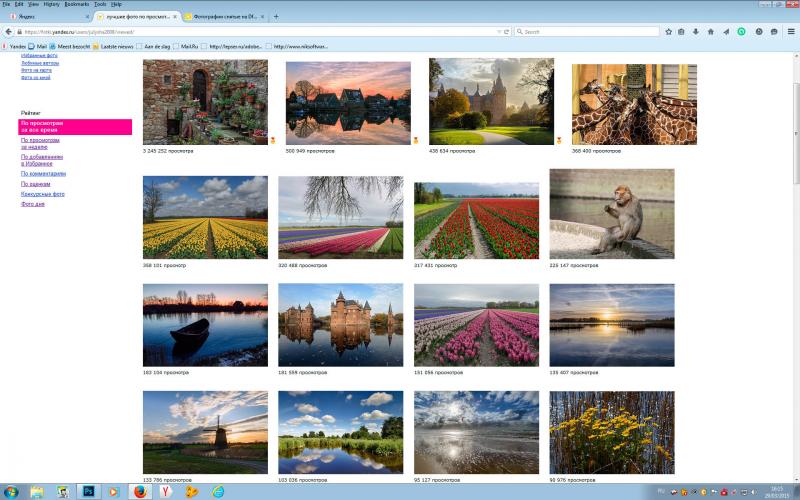800x500 pixels.
Task: Open the Edit menu
Action: [19, 4]
